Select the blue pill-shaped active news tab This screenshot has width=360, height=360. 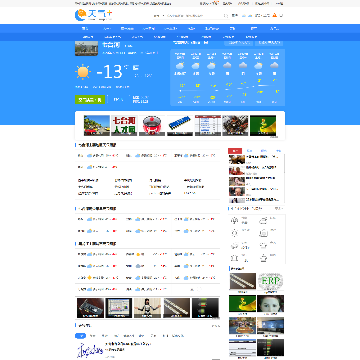pos(80,336)
